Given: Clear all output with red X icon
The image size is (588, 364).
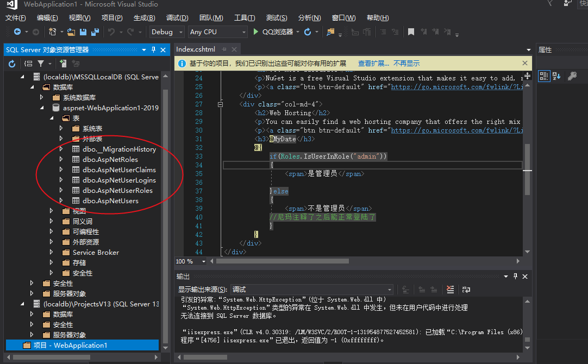Looking at the screenshot, I should (451, 290).
